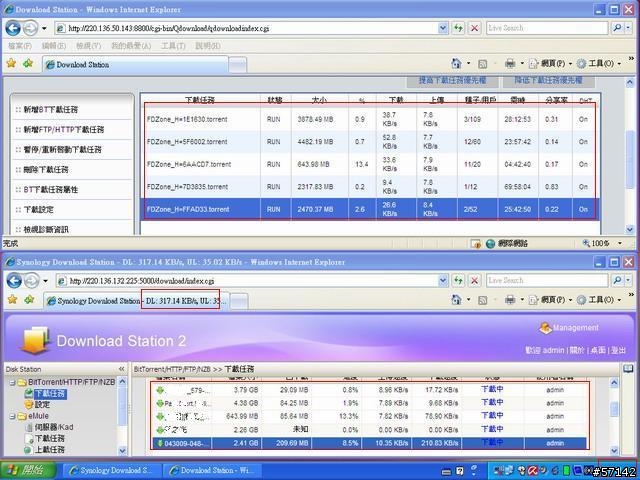Collapse eMule tree node

(13, 416)
